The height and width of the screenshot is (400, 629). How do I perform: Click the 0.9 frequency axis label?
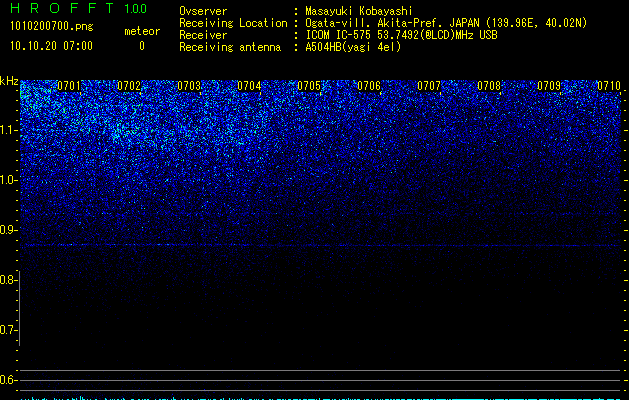(x=9, y=230)
